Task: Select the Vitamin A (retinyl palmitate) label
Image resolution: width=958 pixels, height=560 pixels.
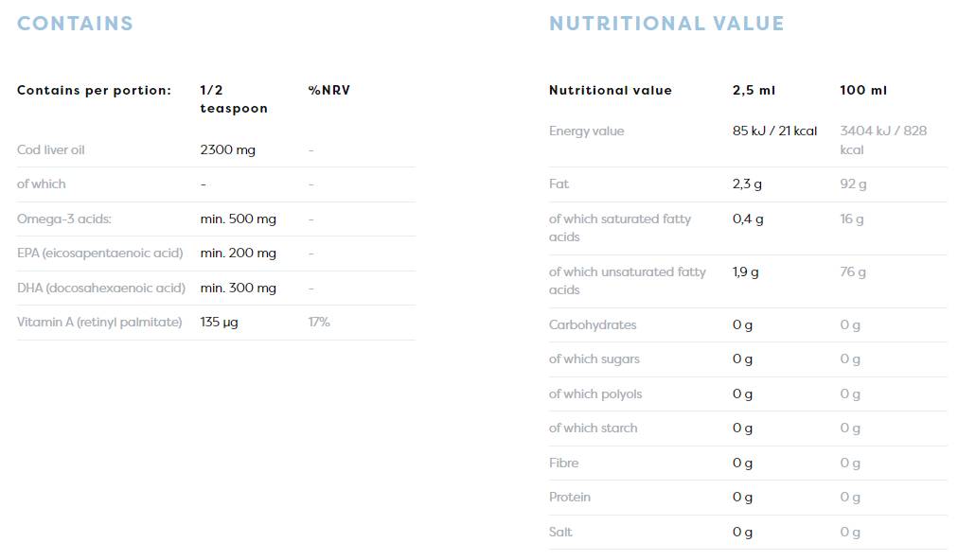Action: click(x=99, y=322)
